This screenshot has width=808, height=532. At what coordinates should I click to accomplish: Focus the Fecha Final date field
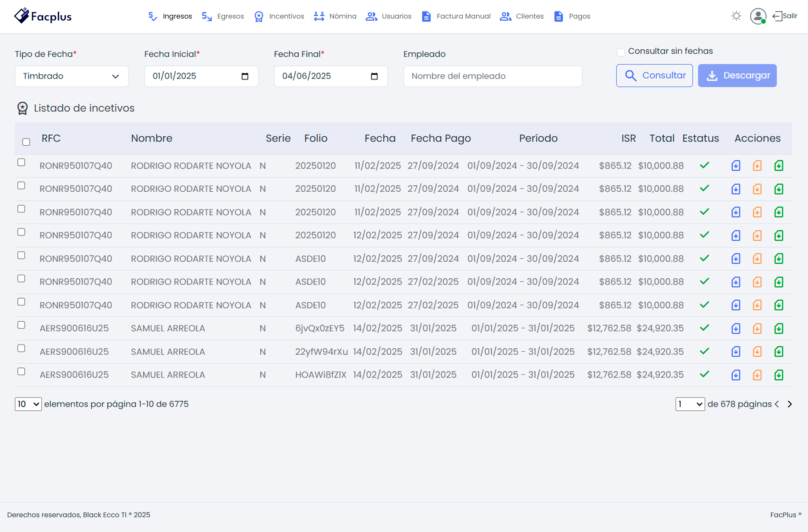pyautogui.click(x=331, y=76)
